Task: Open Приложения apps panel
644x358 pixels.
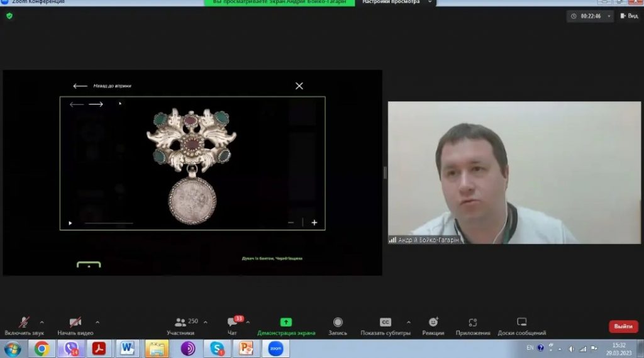Action: 473,323
